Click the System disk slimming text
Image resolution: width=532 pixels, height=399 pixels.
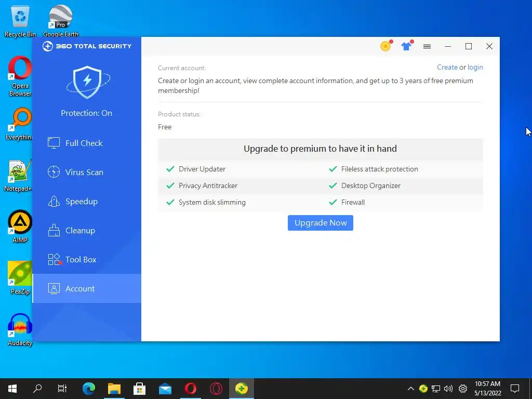212,202
